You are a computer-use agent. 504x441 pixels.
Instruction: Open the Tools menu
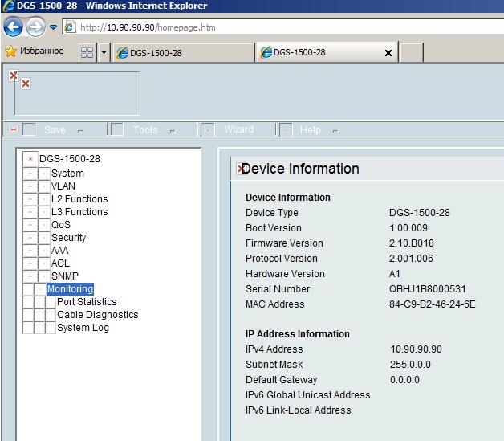tap(145, 130)
